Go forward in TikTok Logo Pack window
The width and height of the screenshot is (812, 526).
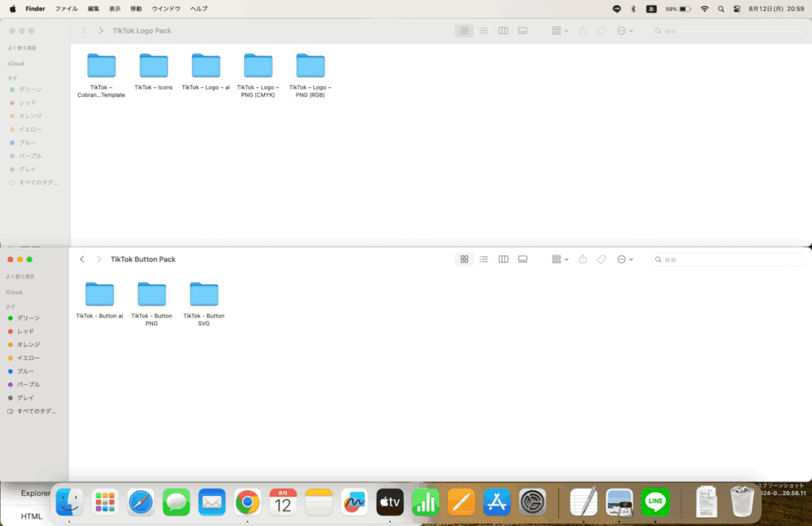pyautogui.click(x=101, y=31)
